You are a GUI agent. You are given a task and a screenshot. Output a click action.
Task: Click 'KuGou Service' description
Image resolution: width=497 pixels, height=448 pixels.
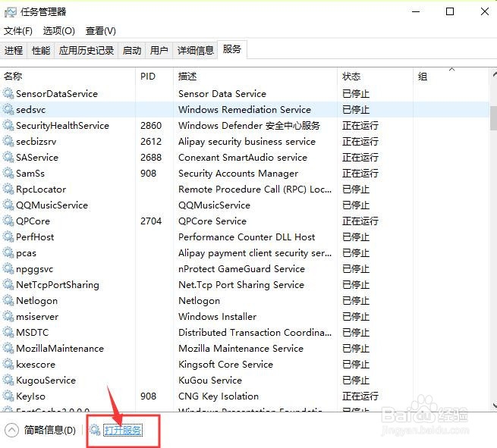coord(210,380)
